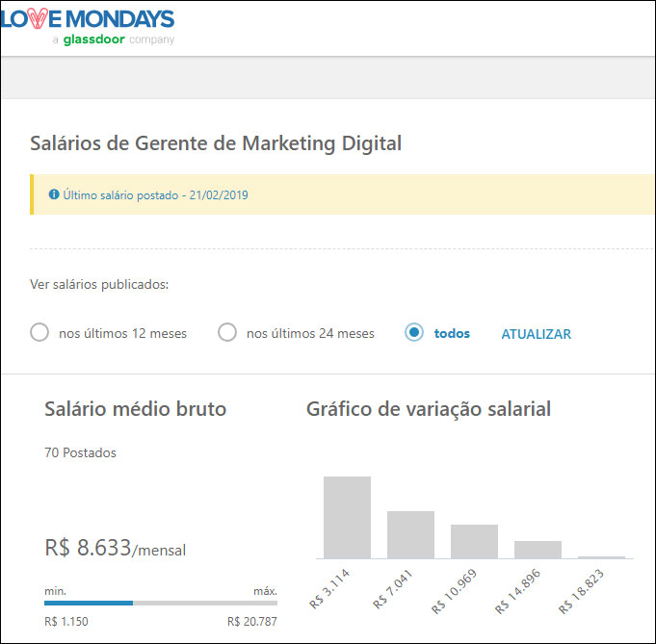The height and width of the screenshot is (644, 656).
Task: Click the R$ 20.787 maximum salary label
Action: coord(251,621)
